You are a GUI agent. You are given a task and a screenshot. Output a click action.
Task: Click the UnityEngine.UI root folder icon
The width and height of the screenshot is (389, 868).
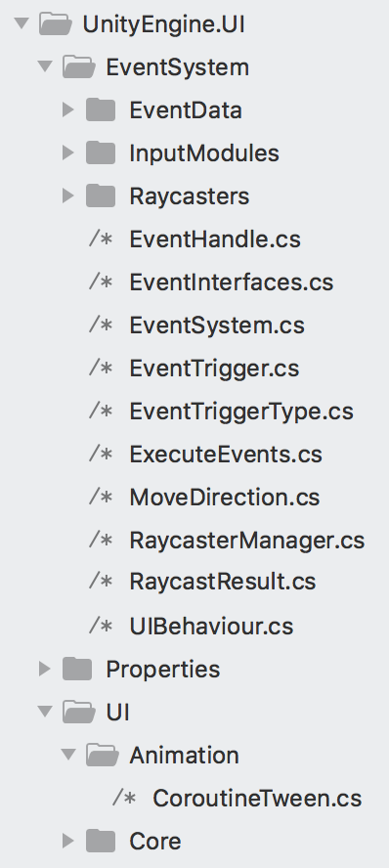pyautogui.click(x=56, y=24)
